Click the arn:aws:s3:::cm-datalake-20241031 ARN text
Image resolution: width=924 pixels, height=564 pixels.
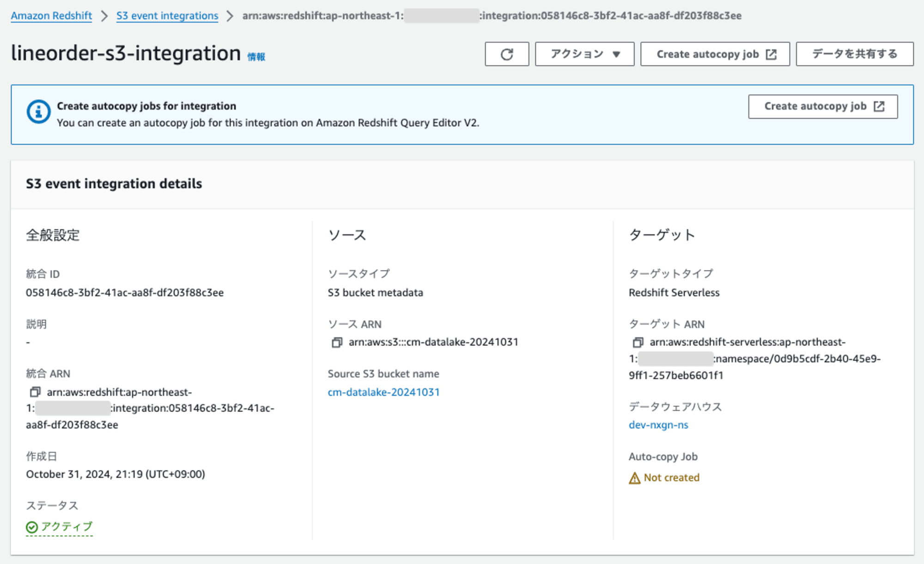coord(433,342)
